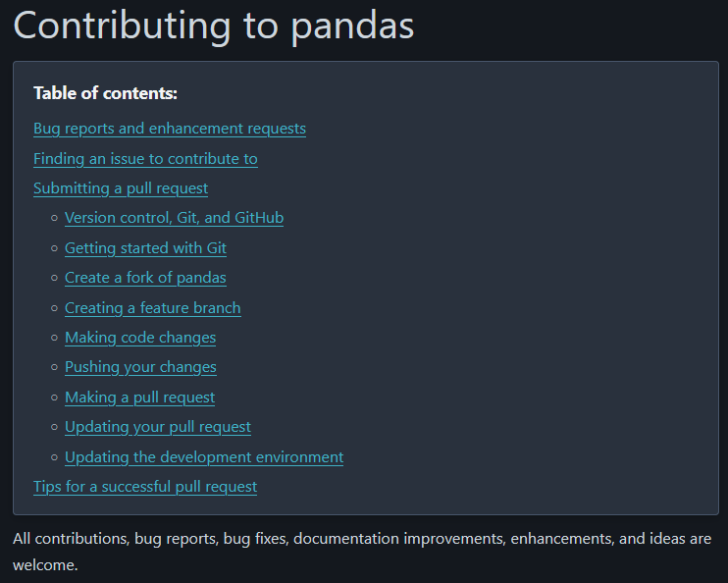Screen dimensions: 728x583
Task: Jump to Submitting a pull request section
Action: point(121,188)
